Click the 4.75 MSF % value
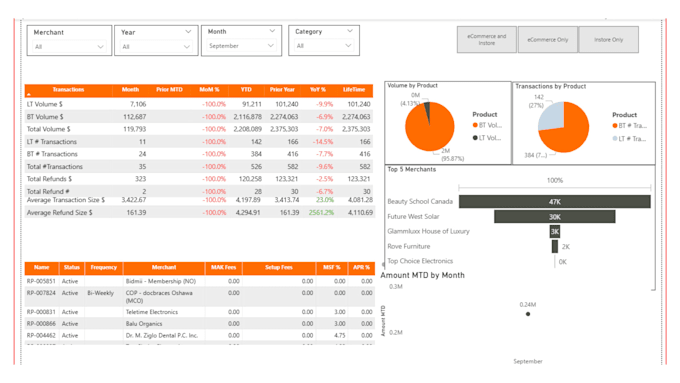This screenshot has height=383, width=680. click(x=340, y=335)
